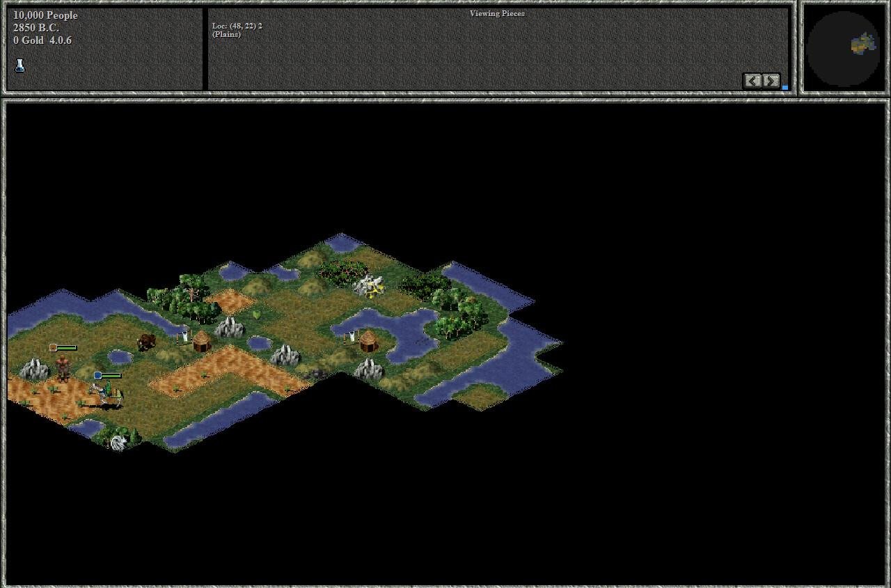Screen dimensions: 891x588
Task: Click the '0 Gold 4.0.6' text
Action: click(x=42, y=40)
